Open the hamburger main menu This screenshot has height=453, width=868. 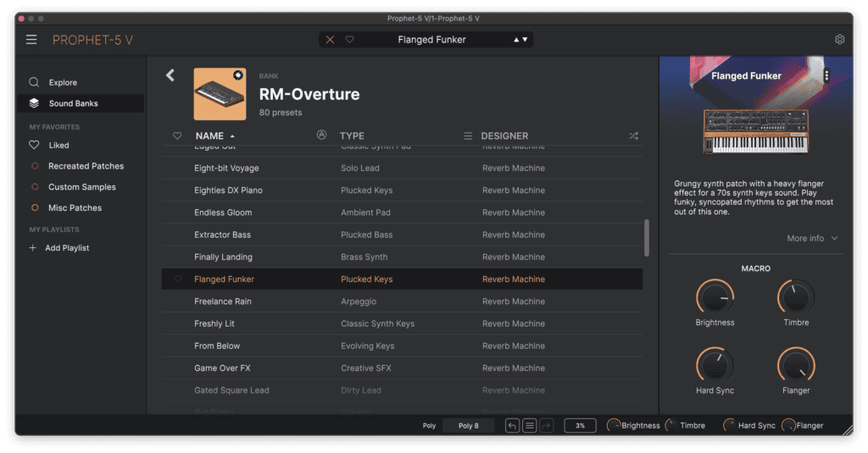(31, 40)
